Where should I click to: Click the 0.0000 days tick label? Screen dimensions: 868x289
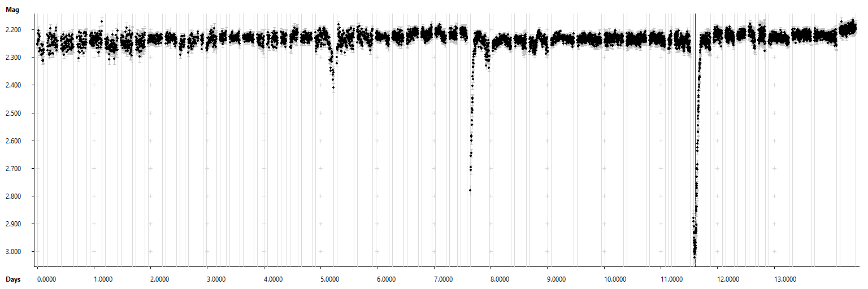point(46,279)
